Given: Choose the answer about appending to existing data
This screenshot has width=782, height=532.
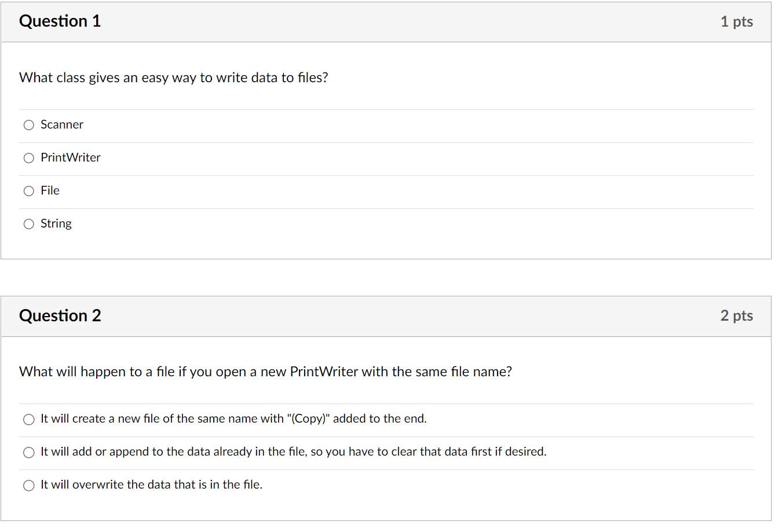Looking at the screenshot, I should click(x=29, y=452).
